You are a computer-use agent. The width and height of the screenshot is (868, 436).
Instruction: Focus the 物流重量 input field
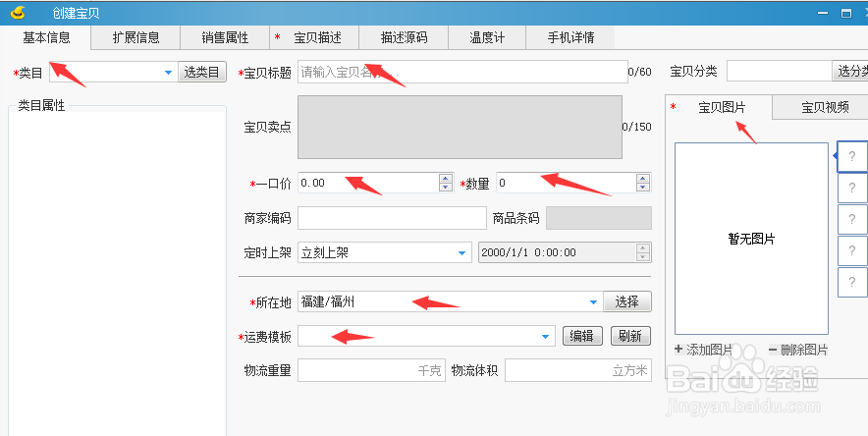coord(371,371)
